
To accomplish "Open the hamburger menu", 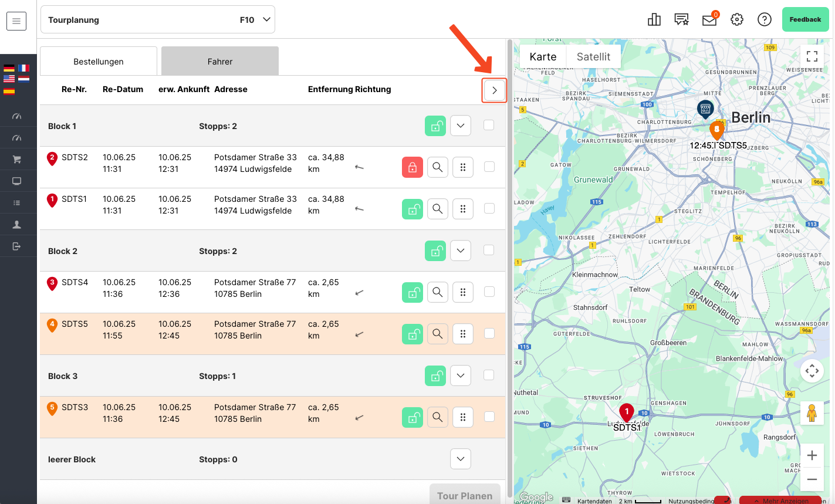I will coord(16,21).
